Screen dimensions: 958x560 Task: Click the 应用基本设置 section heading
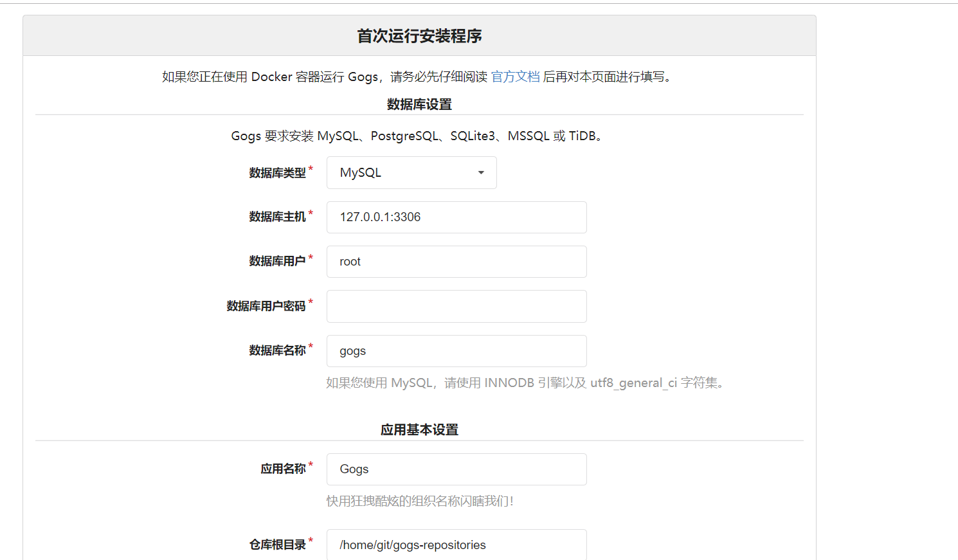(419, 429)
